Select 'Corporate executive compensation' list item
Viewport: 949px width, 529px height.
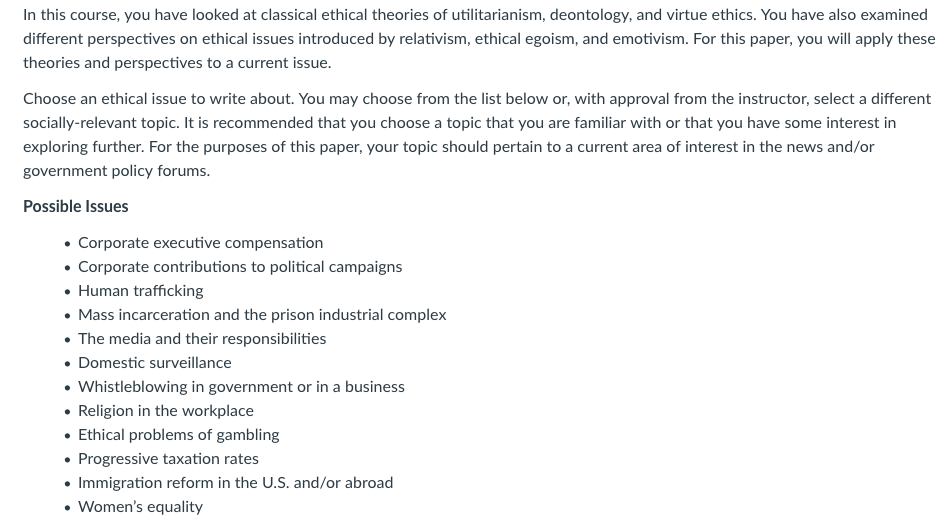pos(200,243)
